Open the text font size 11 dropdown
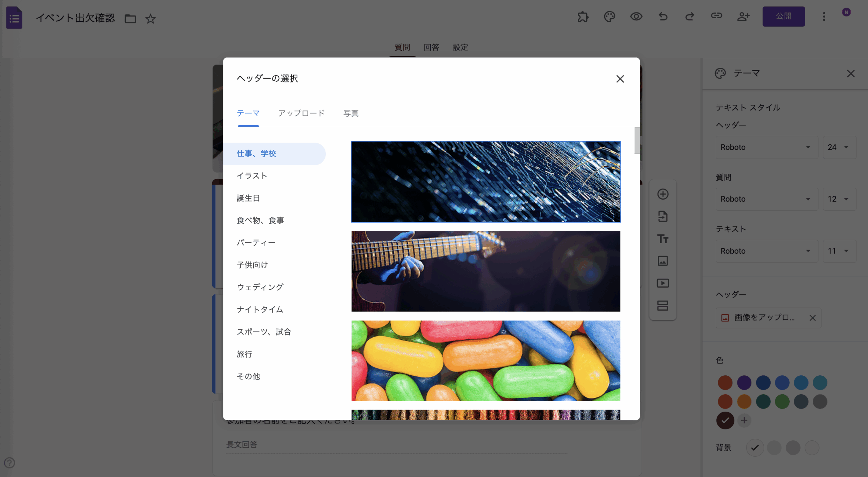This screenshot has height=477, width=868. tap(839, 251)
